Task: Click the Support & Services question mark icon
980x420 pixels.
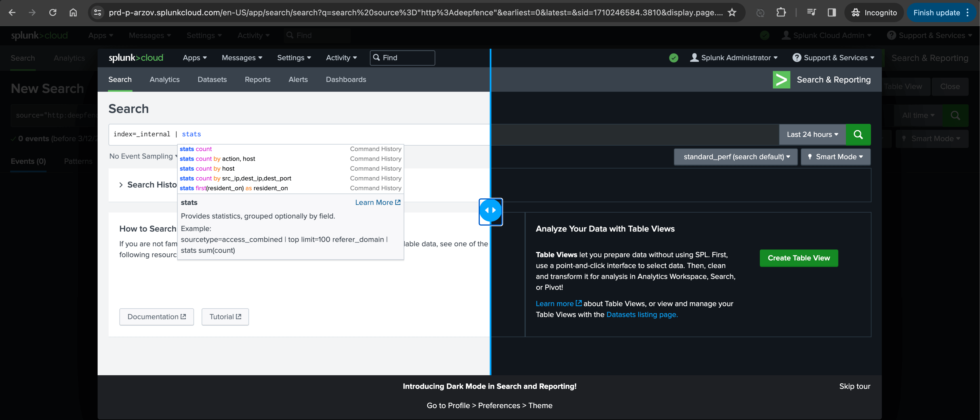Action: [797, 58]
